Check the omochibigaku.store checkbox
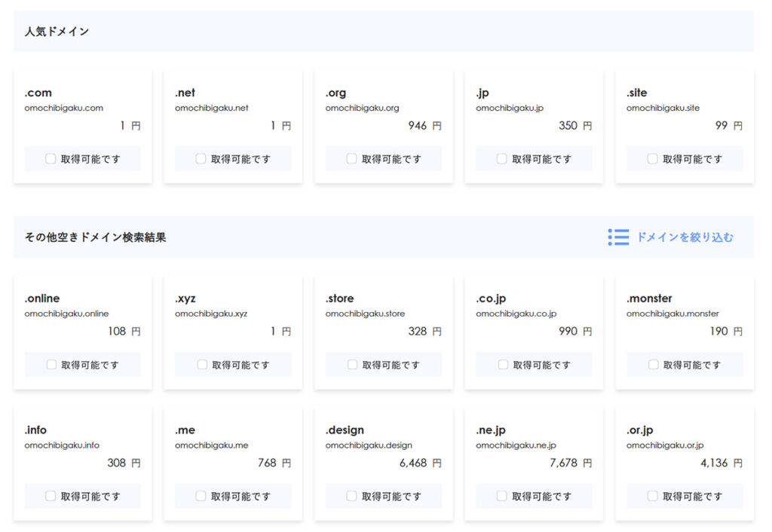This screenshot has width=772, height=532. (x=353, y=365)
